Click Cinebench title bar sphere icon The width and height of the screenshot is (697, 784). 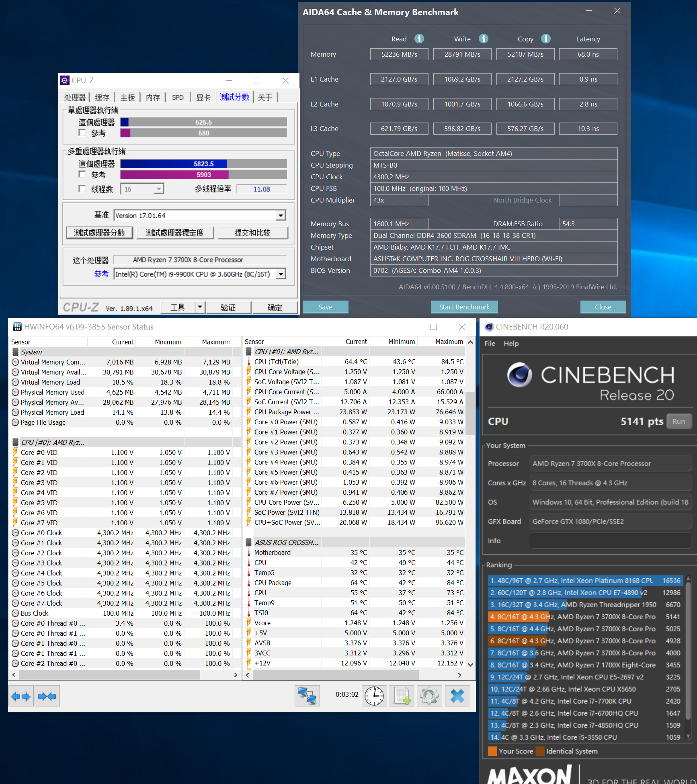(x=489, y=327)
